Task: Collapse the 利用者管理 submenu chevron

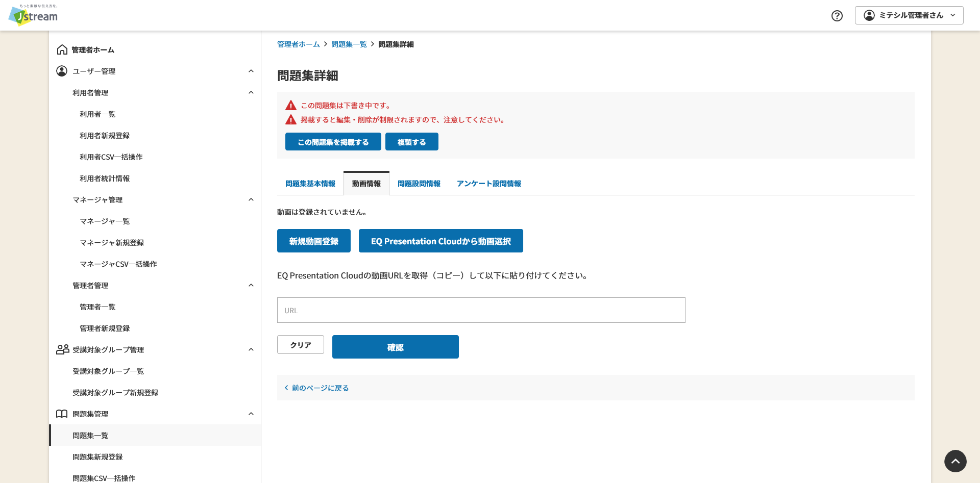Action: pos(251,92)
